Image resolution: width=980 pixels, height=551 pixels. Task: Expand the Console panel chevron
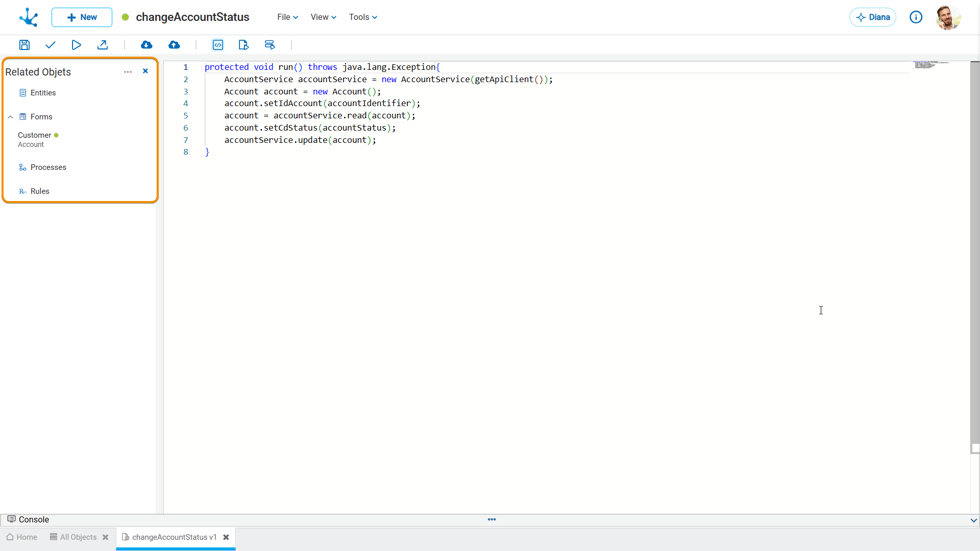tap(973, 520)
